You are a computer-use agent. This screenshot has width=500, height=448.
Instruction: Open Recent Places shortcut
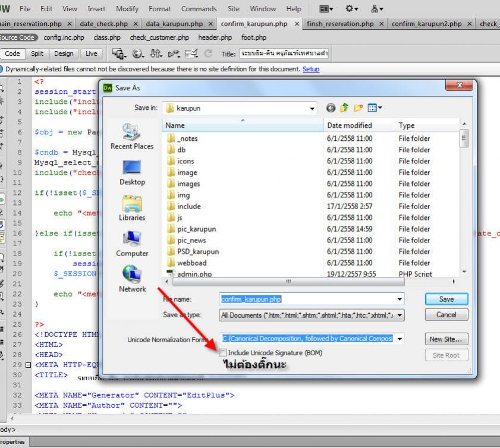(132, 137)
